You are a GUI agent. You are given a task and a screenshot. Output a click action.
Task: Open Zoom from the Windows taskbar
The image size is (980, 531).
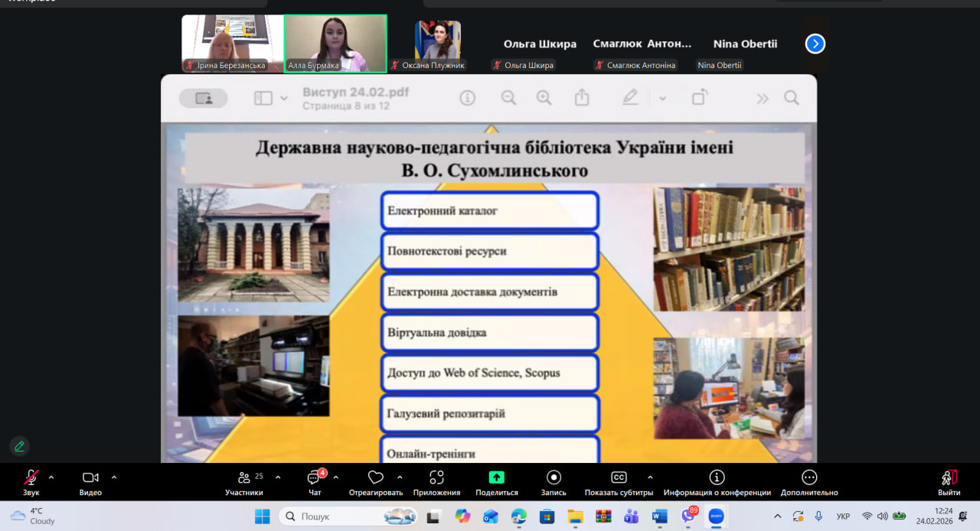[716, 516]
